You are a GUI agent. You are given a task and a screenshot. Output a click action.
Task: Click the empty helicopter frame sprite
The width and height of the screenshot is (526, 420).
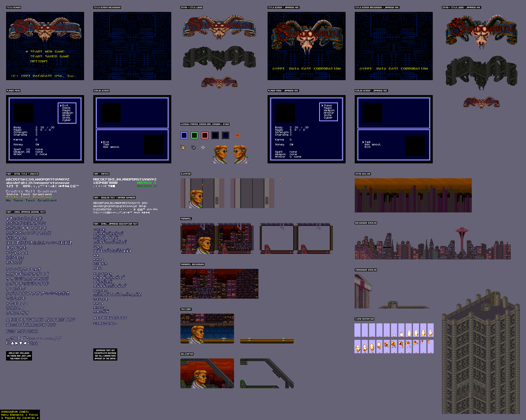(x=267, y=373)
